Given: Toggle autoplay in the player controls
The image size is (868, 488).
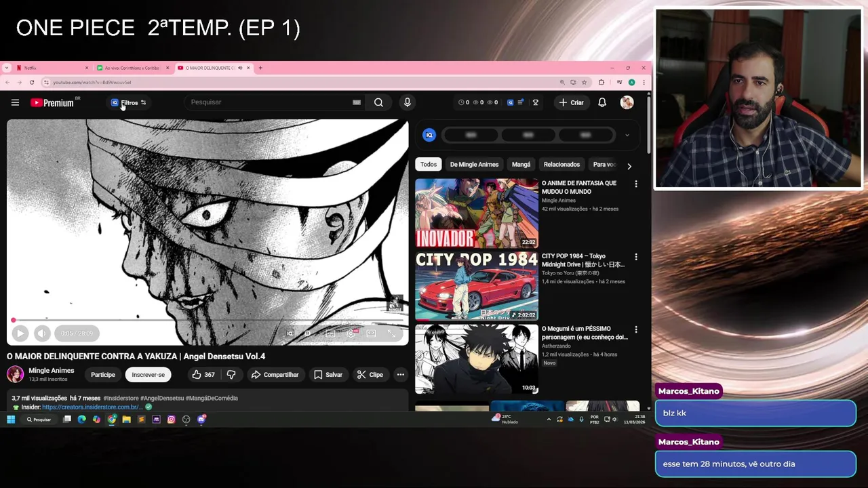Looking at the screenshot, I should [307, 333].
